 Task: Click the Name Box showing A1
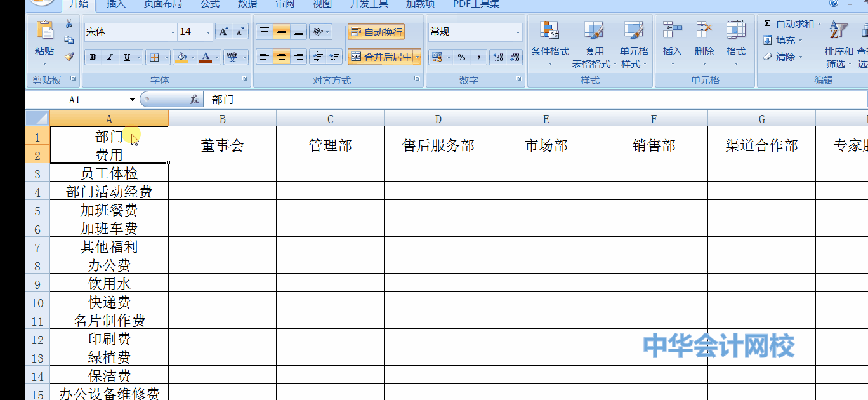coord(76,100)
